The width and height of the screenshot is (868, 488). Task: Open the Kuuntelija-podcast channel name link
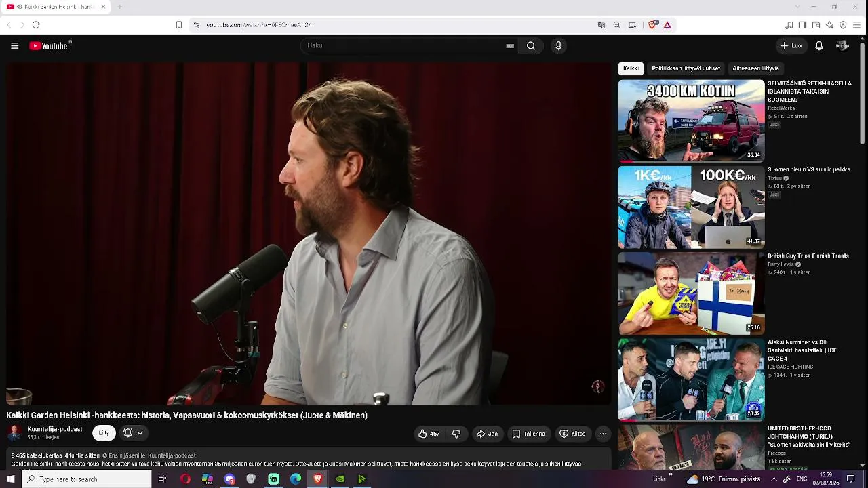(54, 429)
